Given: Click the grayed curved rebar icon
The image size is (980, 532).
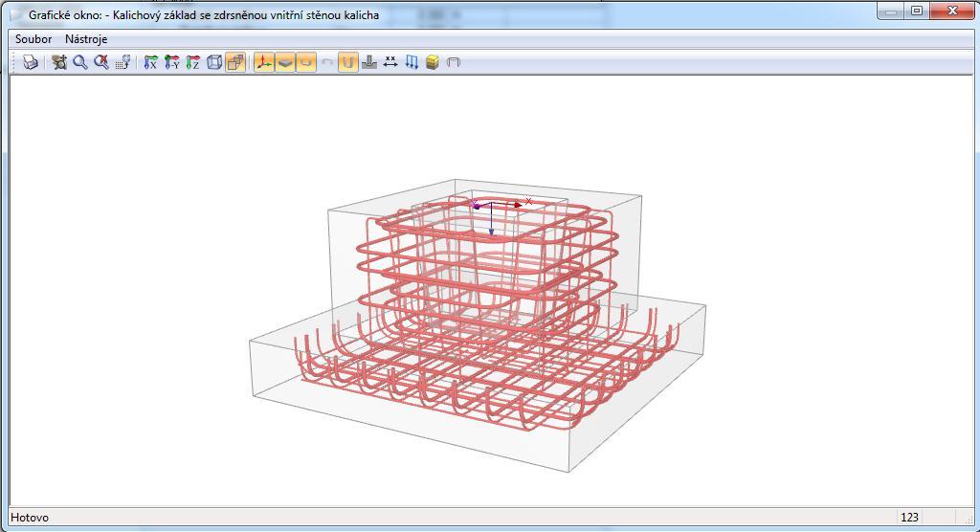Looking at the screenshot, I should (327, 62).
